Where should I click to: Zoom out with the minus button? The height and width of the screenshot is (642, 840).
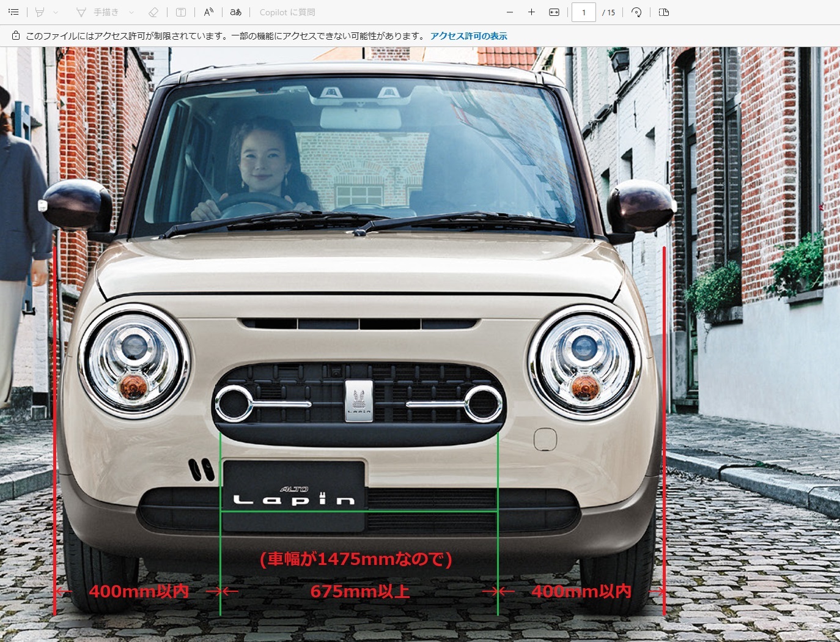point(510,12)
